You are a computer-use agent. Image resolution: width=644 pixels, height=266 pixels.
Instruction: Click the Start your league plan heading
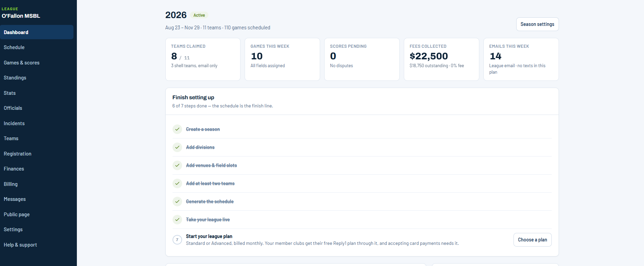click(x=209, y=236)
